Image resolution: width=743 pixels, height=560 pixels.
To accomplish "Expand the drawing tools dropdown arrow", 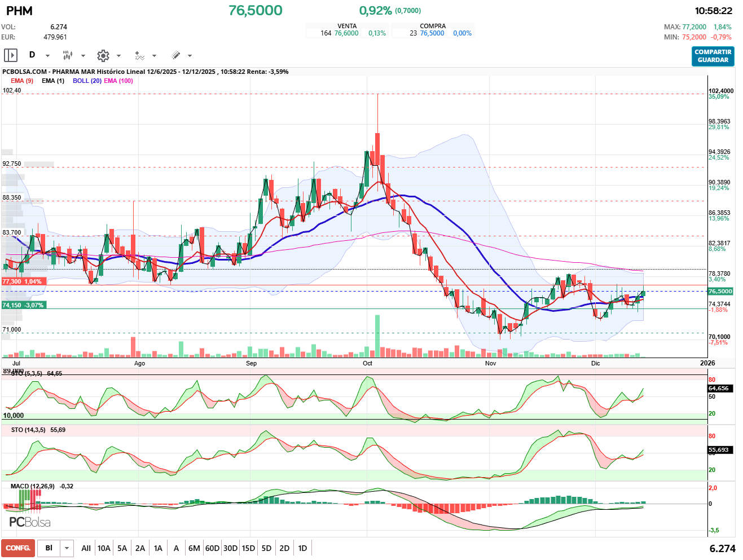I will tap(190, 56).
